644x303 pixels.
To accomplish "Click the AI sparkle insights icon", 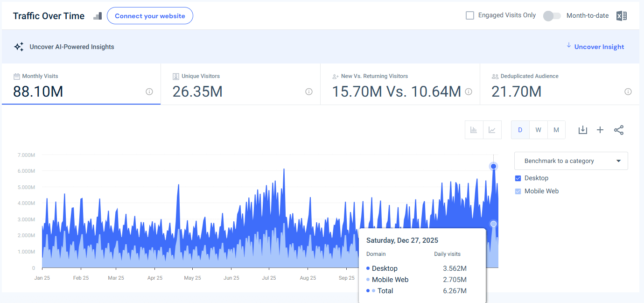I will (x=19, y=47).
